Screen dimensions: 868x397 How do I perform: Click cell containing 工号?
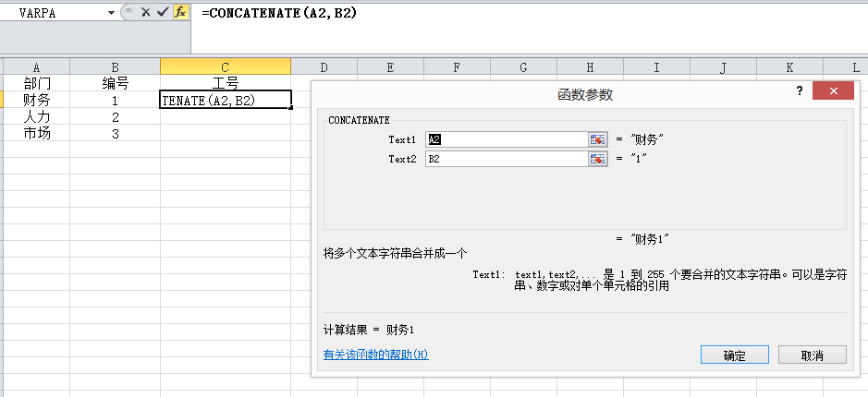click(x=226, y=83)
